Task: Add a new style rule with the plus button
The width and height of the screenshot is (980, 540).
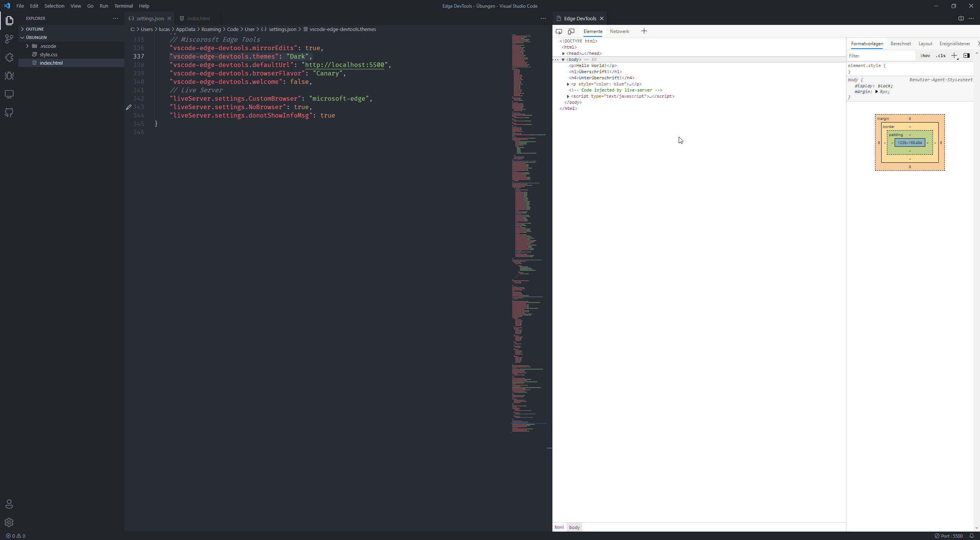Action: pyautogui.click(x=954, y=56)
